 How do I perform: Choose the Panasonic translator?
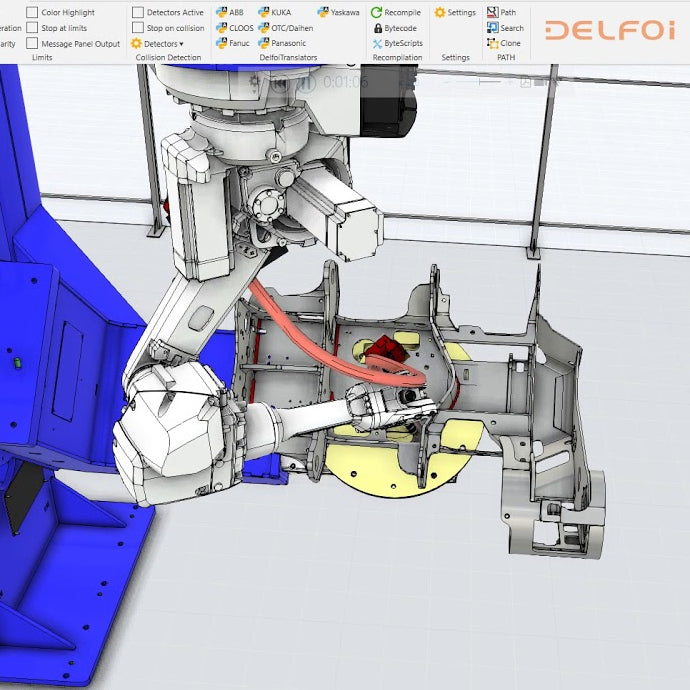pyautogui.click(x=282, y=43)
